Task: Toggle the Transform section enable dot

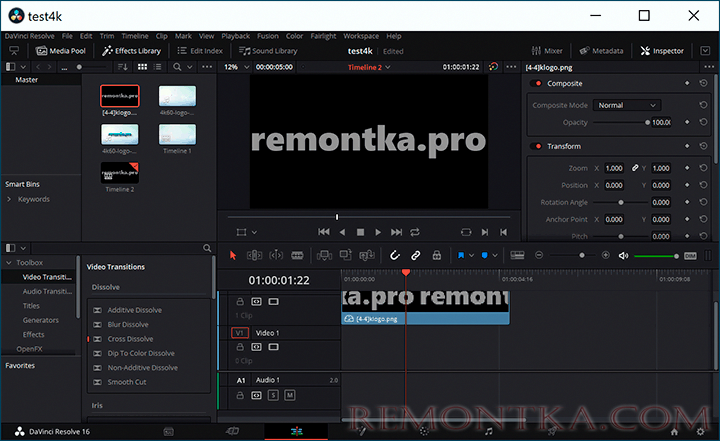Action: (538, 146)
